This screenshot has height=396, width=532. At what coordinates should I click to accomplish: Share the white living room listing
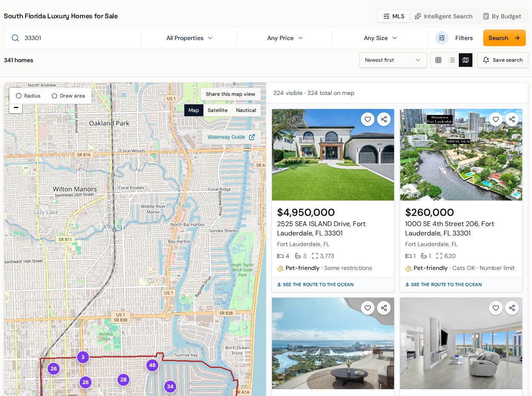[x=512, y=308]
